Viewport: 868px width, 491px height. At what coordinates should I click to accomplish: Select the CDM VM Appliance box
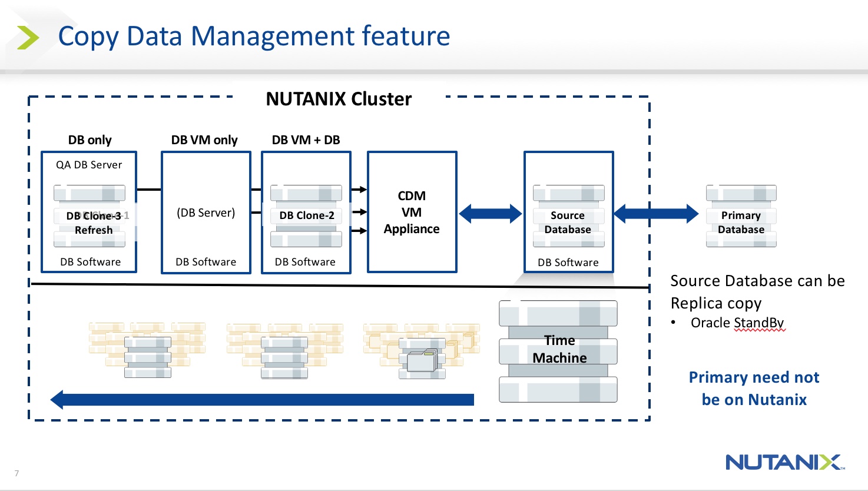click(x=412, y=213)
